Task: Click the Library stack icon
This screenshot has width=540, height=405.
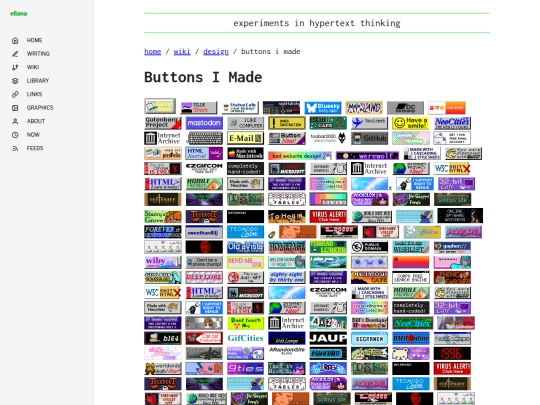Action: 15,81
